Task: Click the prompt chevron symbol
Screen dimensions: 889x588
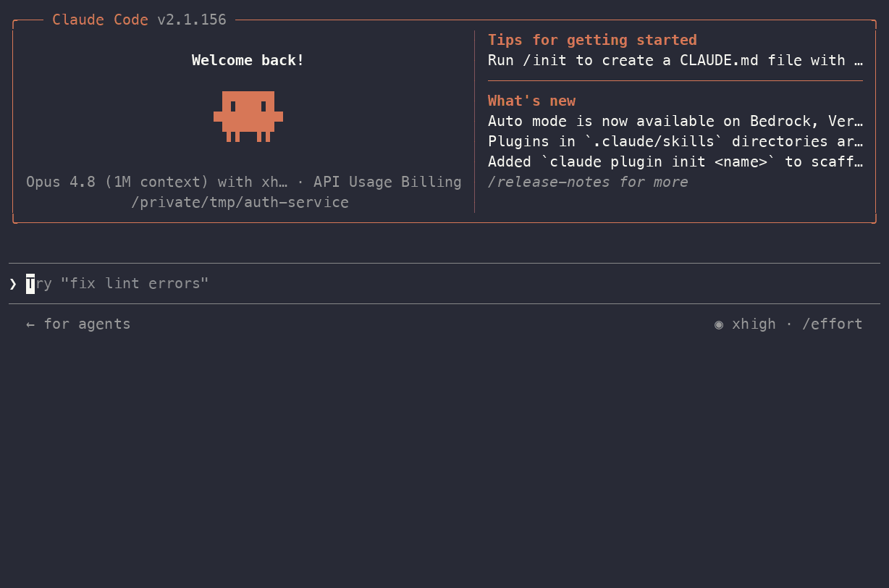Action: (x=13, y=284)
